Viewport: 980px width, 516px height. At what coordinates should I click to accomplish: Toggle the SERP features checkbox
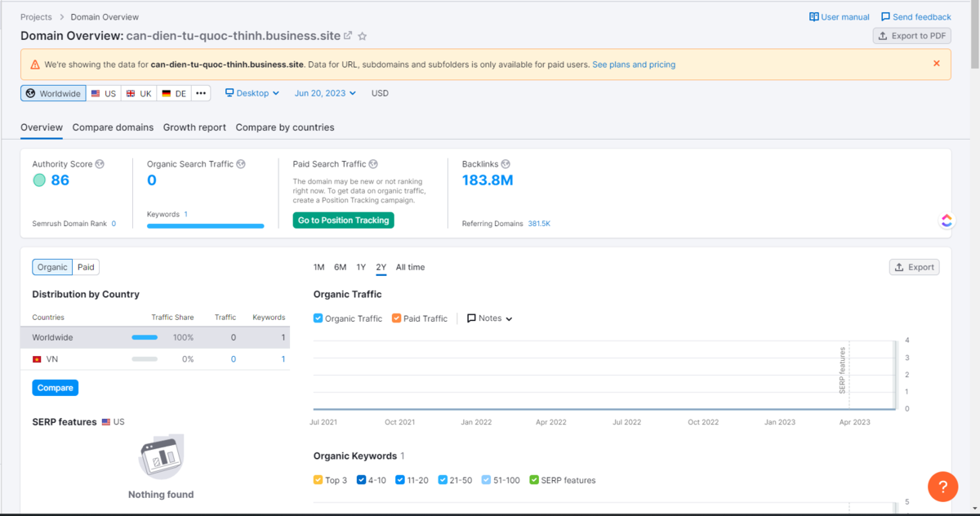[x=534, y=480]
